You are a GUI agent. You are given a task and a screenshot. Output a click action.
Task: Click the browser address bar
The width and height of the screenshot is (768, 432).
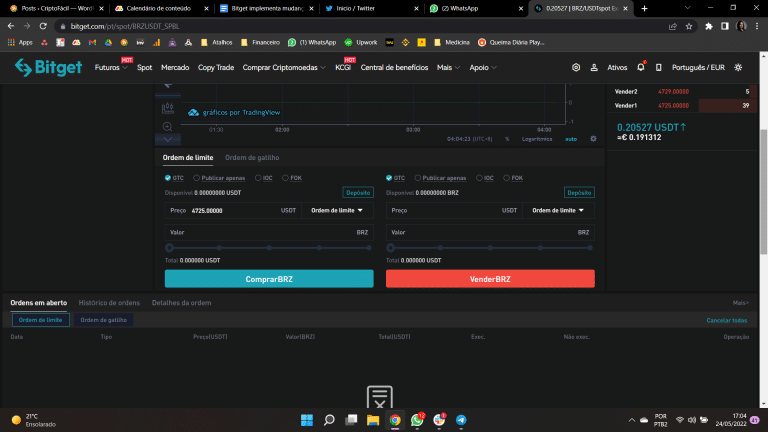[x=362, y=26]
